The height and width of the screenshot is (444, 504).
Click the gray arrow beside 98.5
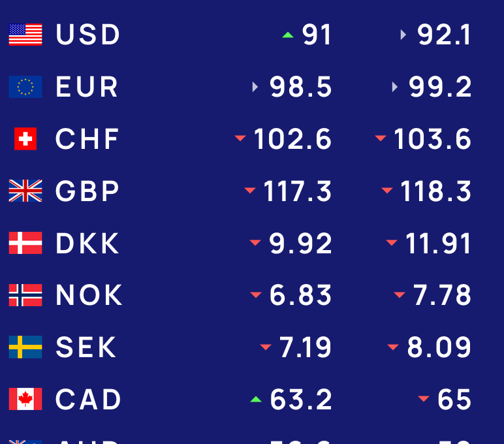coord(255,87)
